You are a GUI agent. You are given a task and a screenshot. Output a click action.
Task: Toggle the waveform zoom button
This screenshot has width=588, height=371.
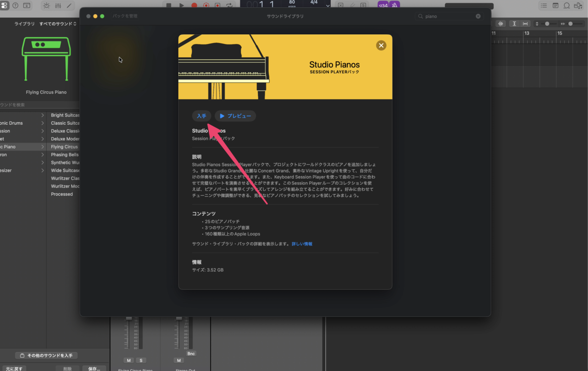coord(501,23)
